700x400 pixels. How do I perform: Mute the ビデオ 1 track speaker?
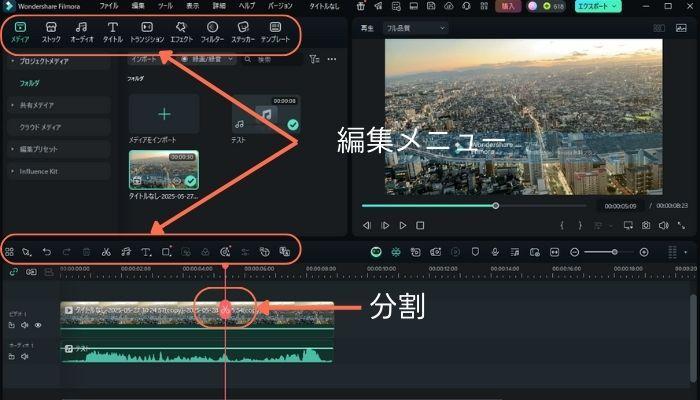point(25,325)
